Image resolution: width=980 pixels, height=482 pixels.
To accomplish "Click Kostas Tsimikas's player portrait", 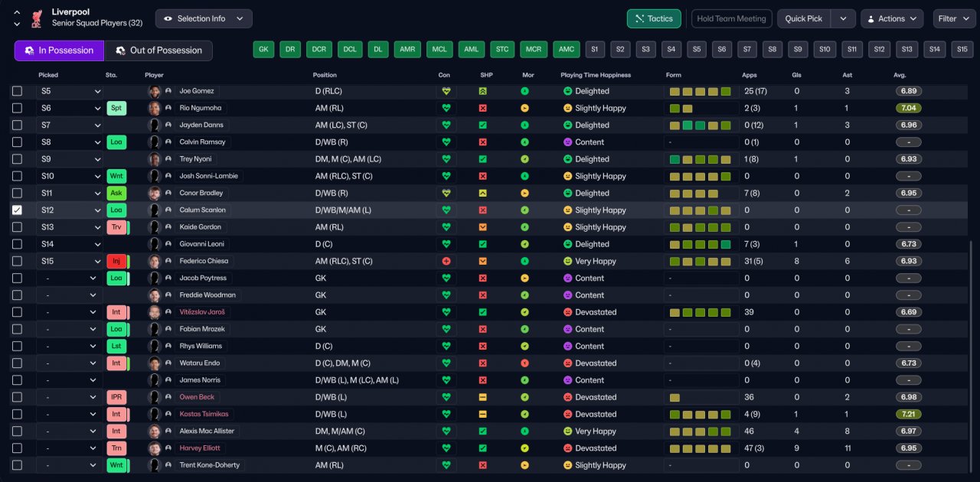I will 154,414.
